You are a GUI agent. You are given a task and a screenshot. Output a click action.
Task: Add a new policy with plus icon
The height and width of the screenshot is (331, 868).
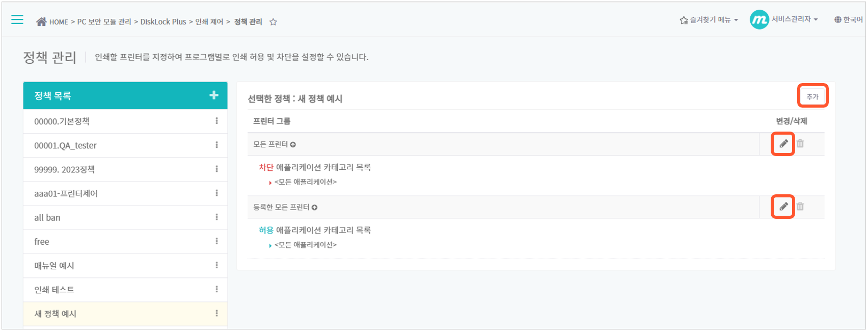214,95
